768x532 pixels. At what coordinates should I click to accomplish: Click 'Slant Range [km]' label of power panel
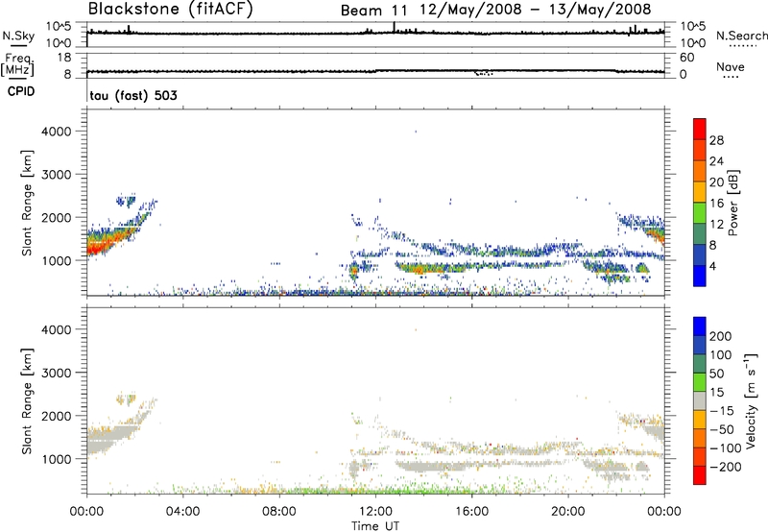[27, 203]
